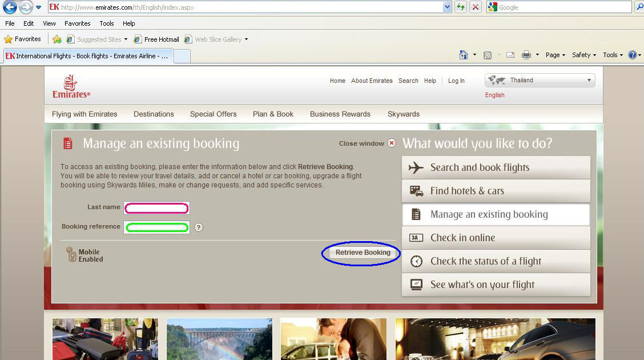Open the Page command bar menu

pyautogui.click(x=556, y=55)
